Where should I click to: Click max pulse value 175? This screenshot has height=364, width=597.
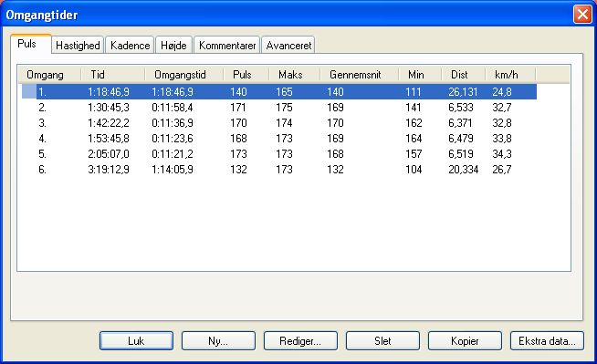pos(285,108)
